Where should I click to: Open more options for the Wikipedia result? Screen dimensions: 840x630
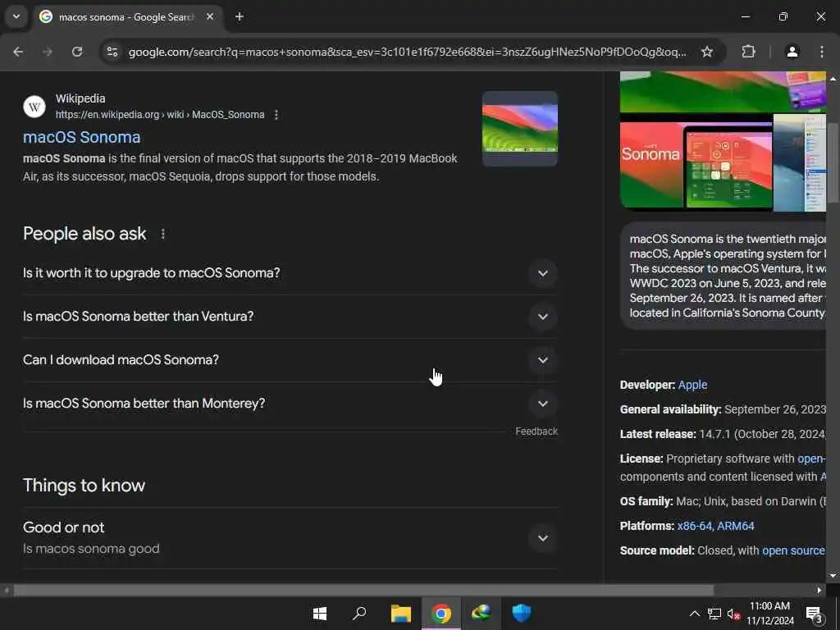coord(276,115)
